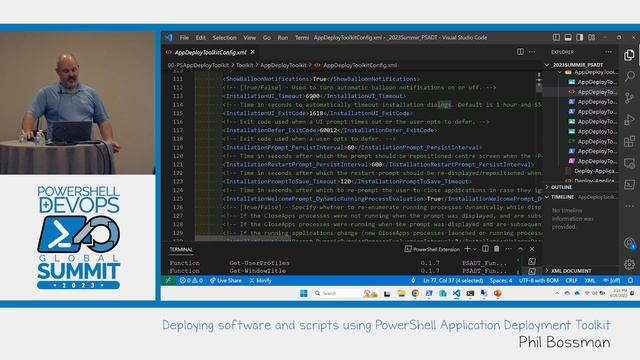Open the Selection menu

224,37
